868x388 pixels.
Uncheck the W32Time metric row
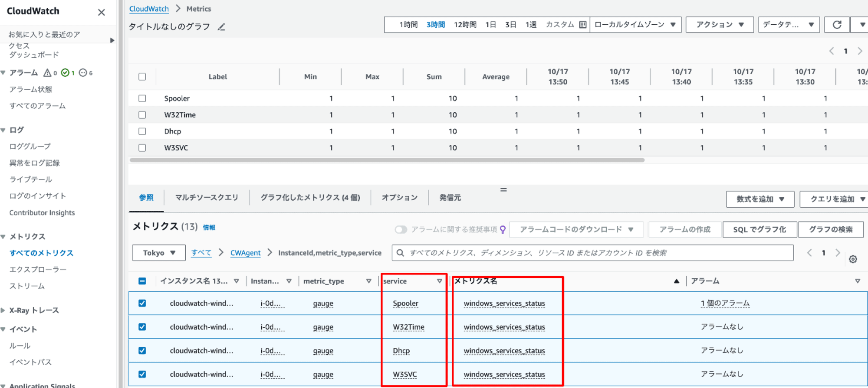click(142, 327)
